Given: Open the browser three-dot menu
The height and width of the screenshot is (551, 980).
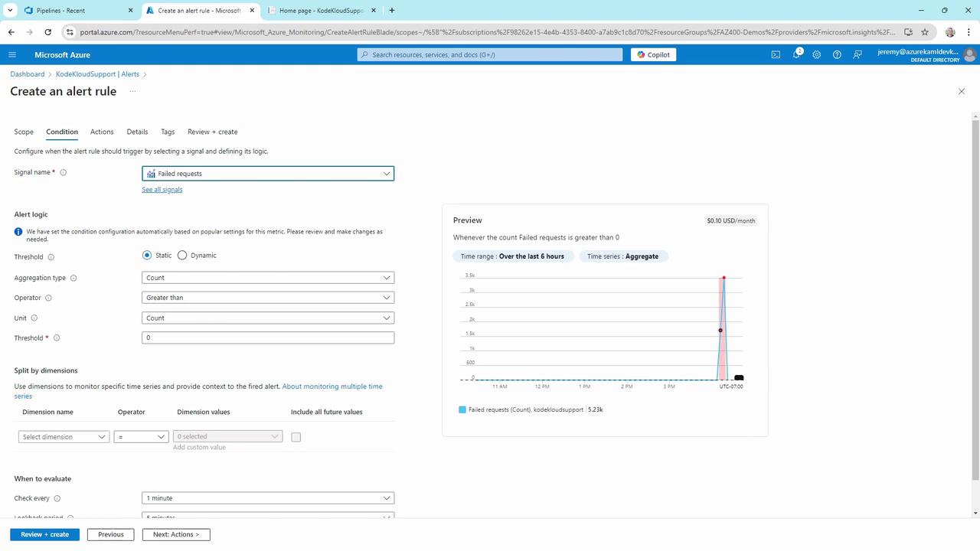Looking at the screenshot, I should pos(969,32).
